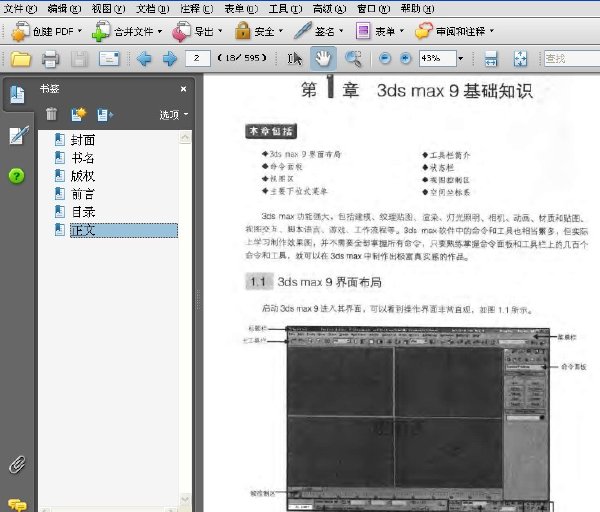
Task: Open the 选项 dropdown
Action: pos(174,114)
